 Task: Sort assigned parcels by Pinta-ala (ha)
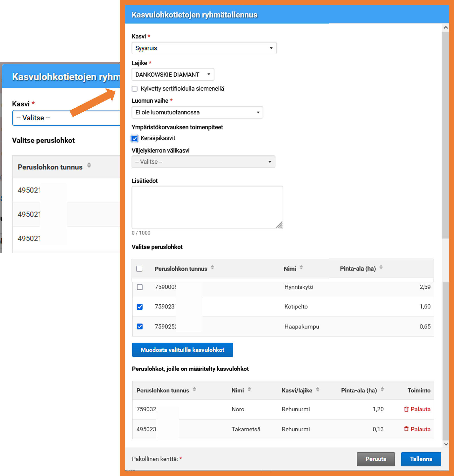coord(382,389)
